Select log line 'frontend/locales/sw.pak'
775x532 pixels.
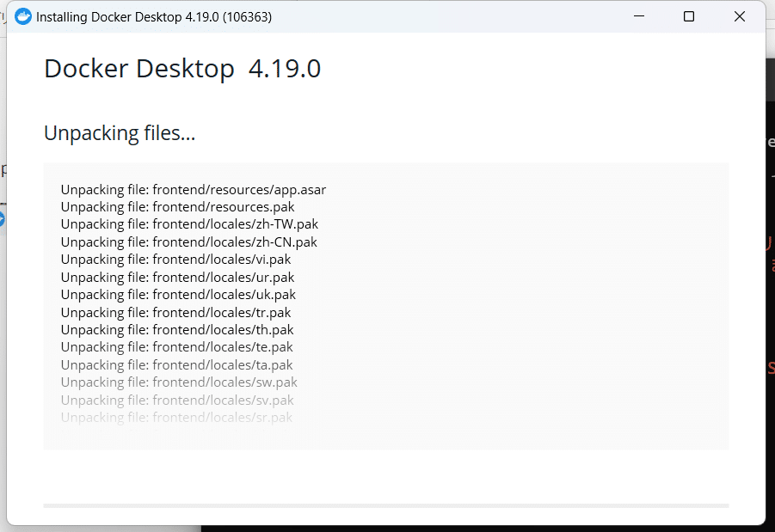[x=179, y=382]
